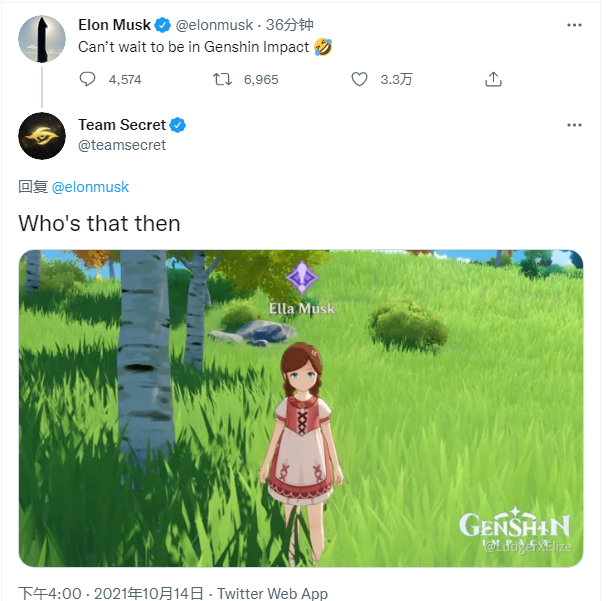Open the Team Secret display name
The height and width of the screenshot is (601, 606).
coord(122,125)
